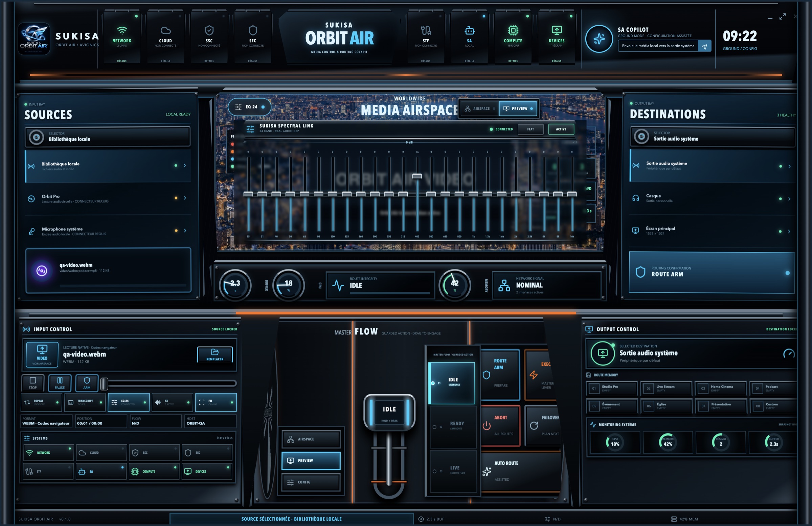Toggle the EQ 24 pill in Media Airspace

coord(250,107)
